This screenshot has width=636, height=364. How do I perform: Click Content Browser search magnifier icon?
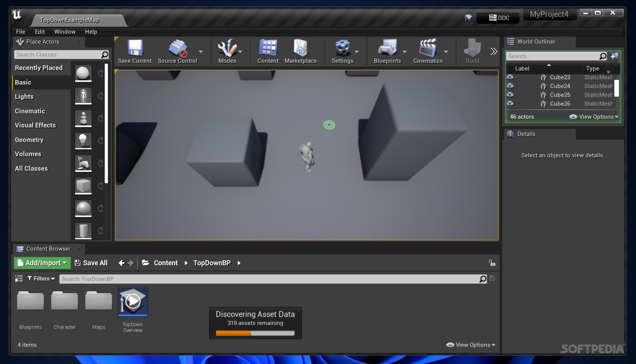click(x=483, y=279)
